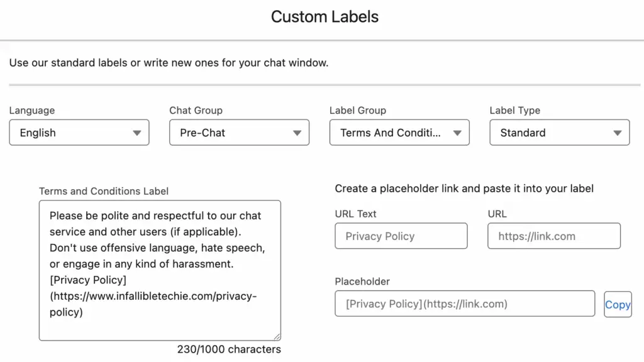Grab the textarea resize handle corner
This screenshot has height=362, width=644.
[277, 337]
